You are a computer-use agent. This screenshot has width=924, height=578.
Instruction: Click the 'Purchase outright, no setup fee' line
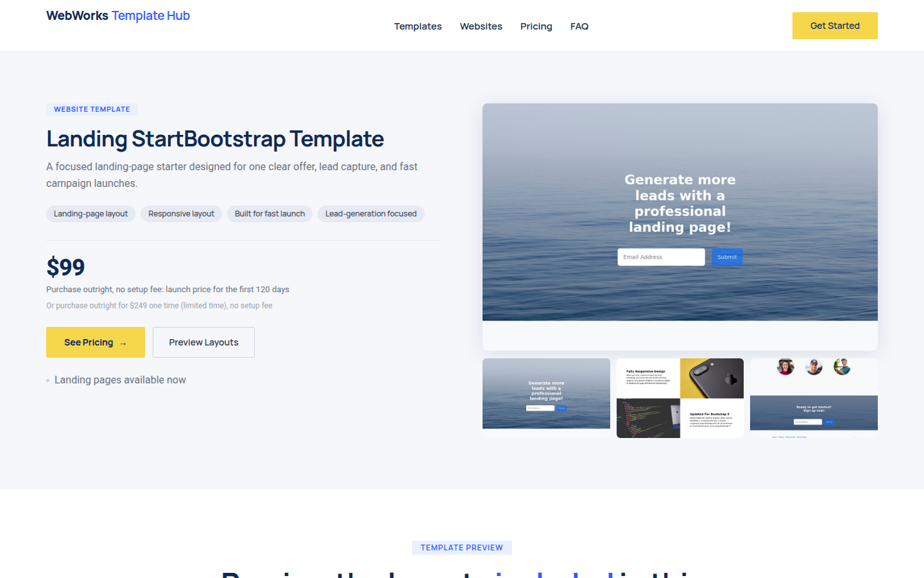pos(167,290)
